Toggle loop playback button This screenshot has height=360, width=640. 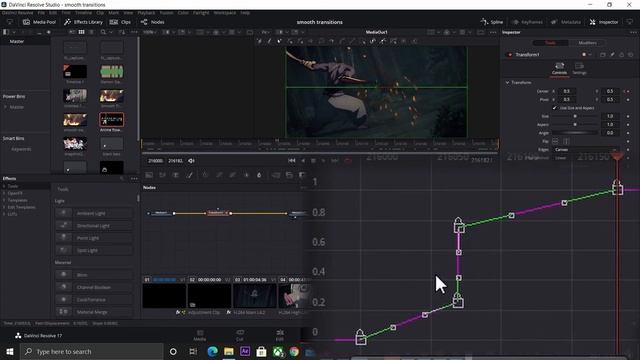coord(348,161)
